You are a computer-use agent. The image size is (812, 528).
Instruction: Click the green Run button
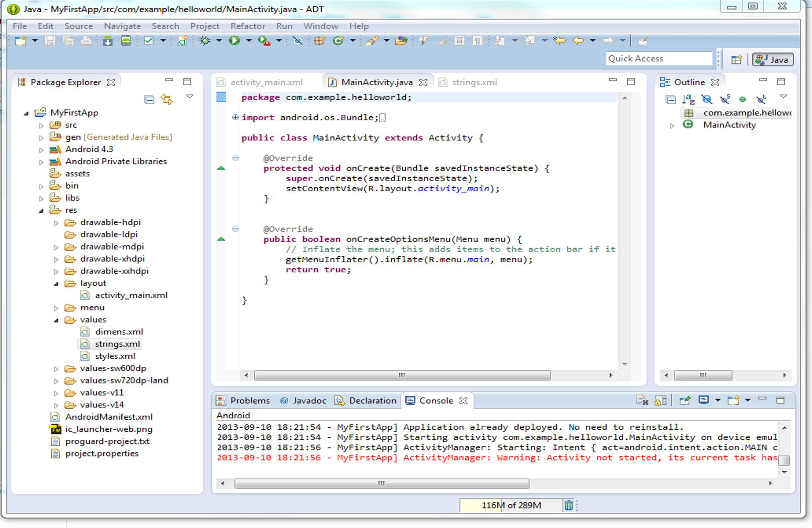[x=235, y=41]
